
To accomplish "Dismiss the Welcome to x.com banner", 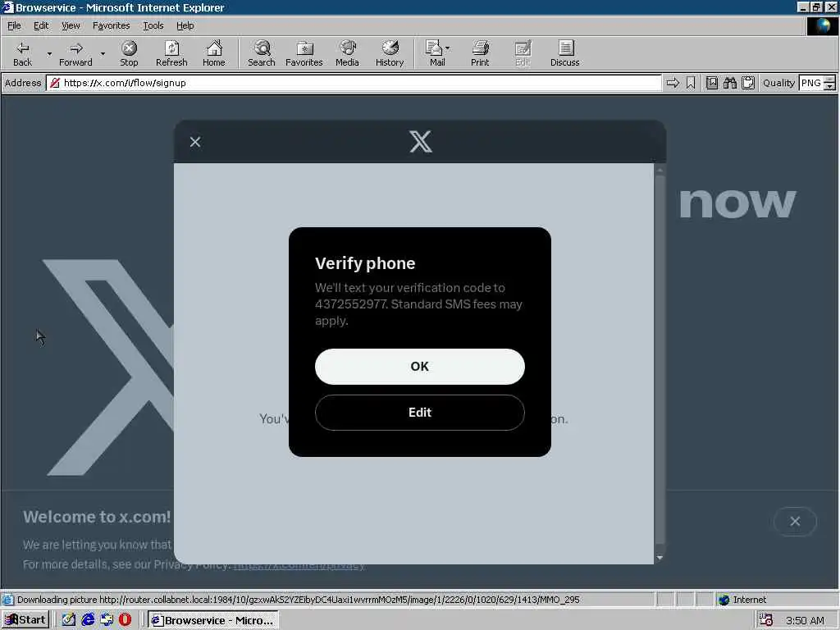I will [795, 521].
